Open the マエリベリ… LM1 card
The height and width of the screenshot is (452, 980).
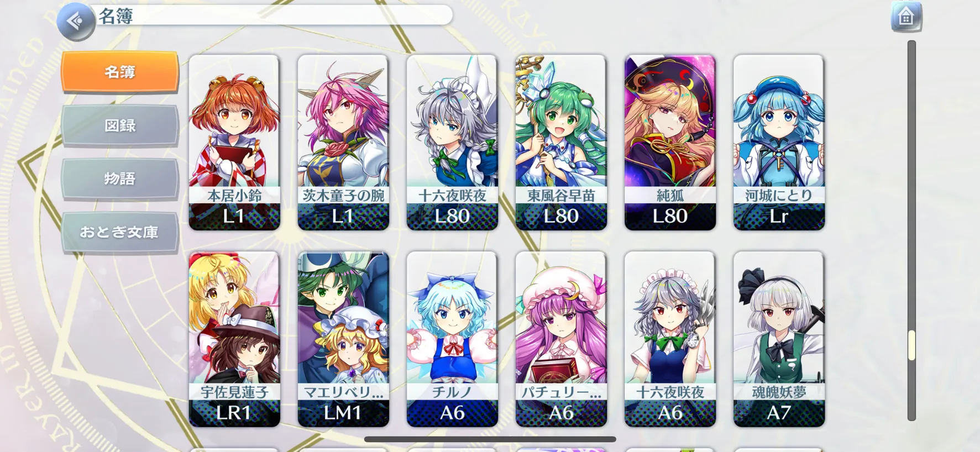point(343,339)
